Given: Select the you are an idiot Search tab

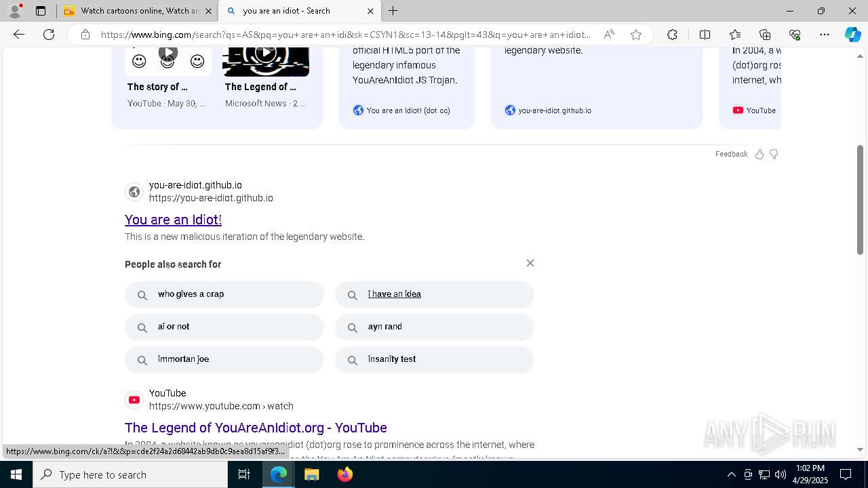Looking at the screenshot, I should [300, 11].
